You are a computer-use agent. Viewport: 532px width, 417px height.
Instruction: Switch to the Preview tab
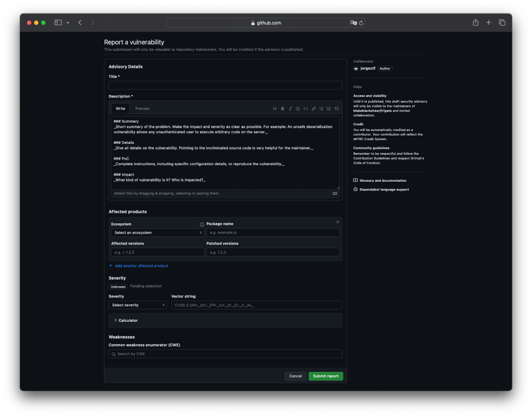point(142,109)
